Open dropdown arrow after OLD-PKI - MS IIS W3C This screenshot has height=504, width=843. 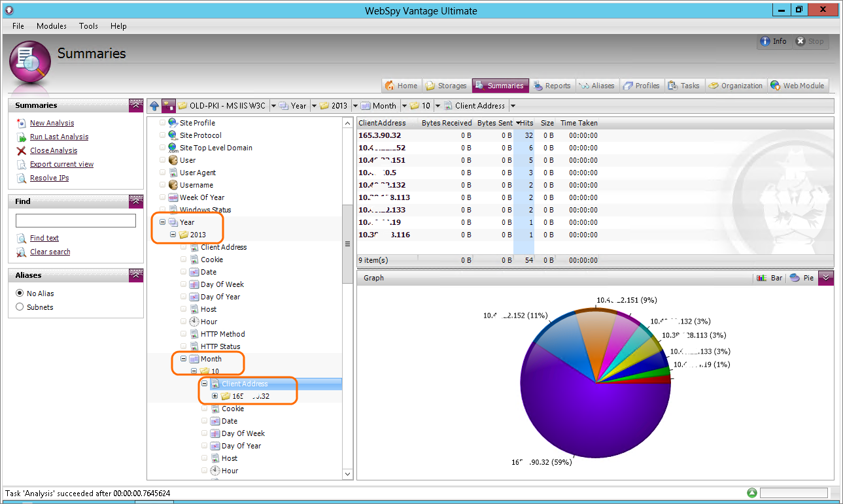click(x=273, y=105)
